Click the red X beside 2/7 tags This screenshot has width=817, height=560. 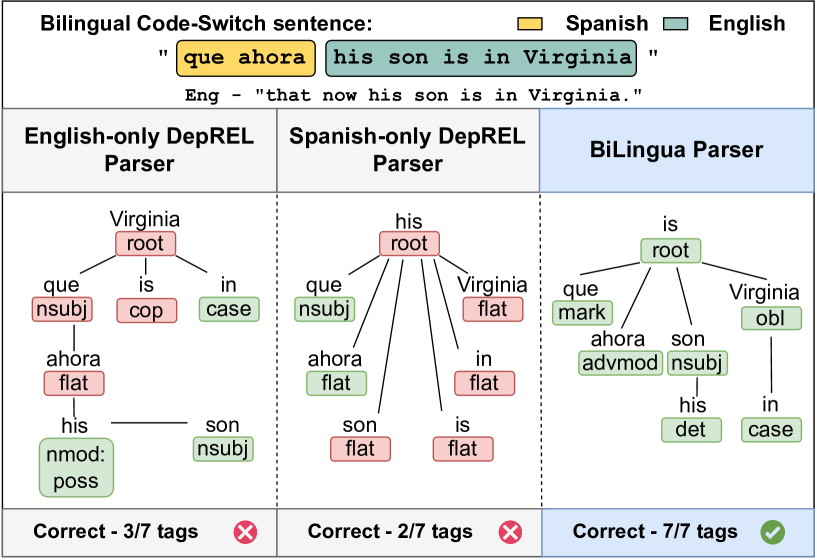[x=510, y=532]
